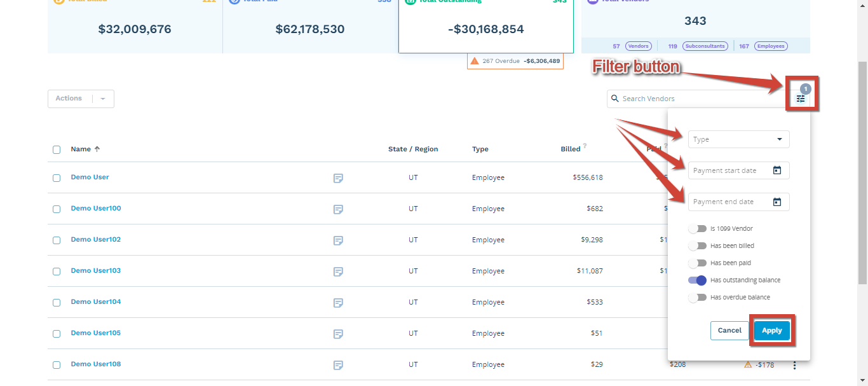The image size is (868, 386).
Task: Open the Actions dropdown arrow
Action: tap(103, 99)
